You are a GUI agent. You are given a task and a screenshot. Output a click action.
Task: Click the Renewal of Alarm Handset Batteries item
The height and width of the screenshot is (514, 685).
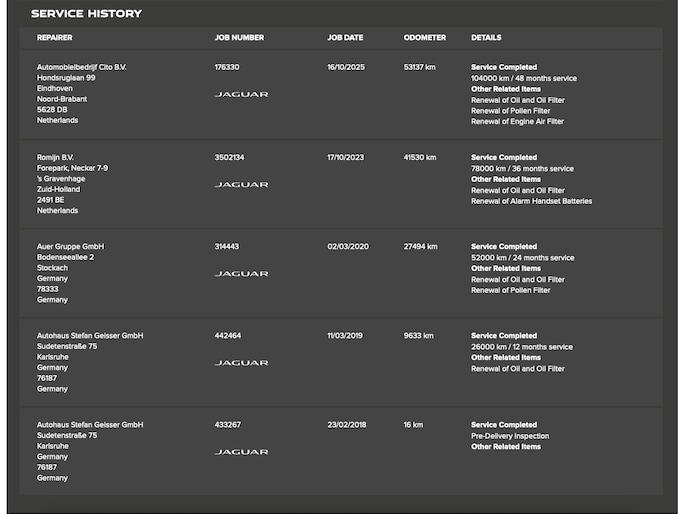coord(531,201)
